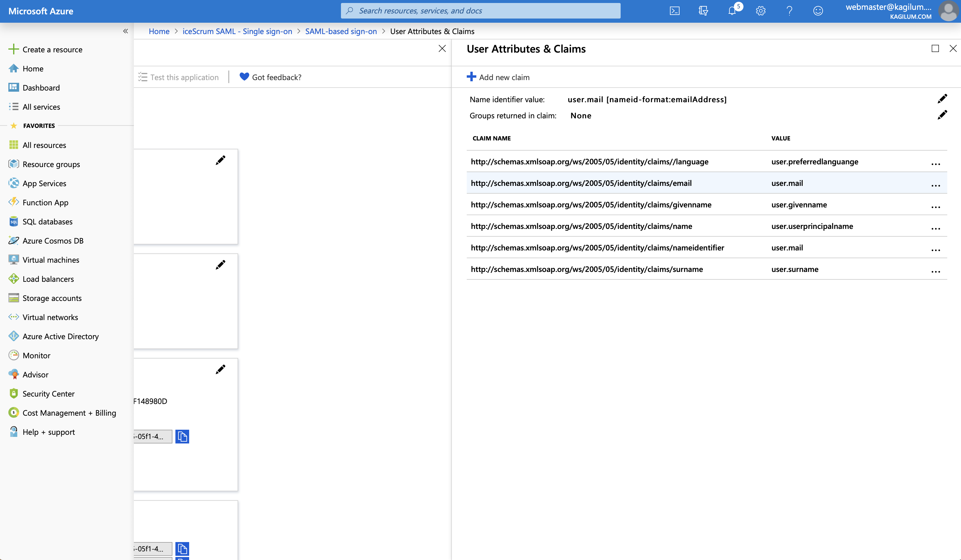961x560 pixels.
Task: Click the Azure Active Directory icon
Action: (x=14, y=336)
